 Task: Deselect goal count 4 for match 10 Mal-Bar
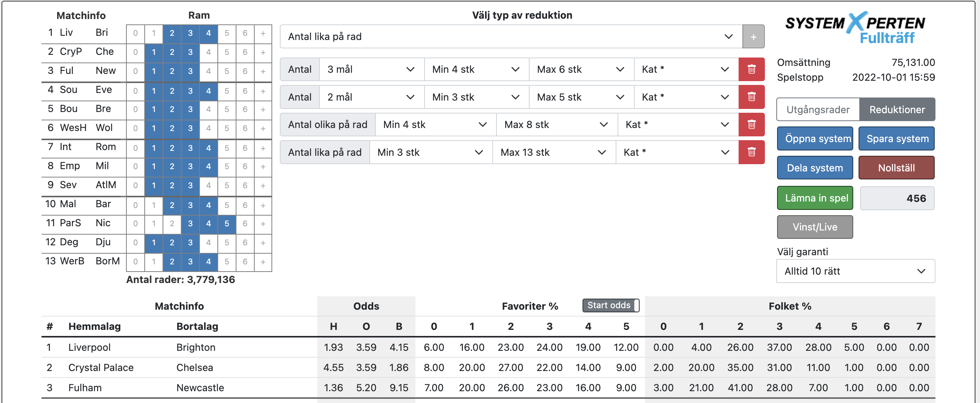pyautogui.click(x=208, y=205)
